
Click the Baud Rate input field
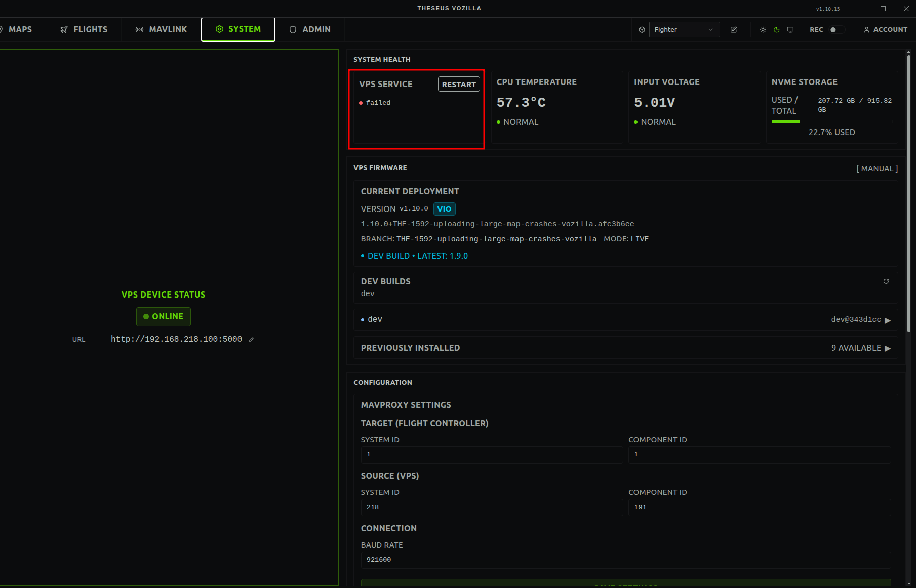point(625,560)
